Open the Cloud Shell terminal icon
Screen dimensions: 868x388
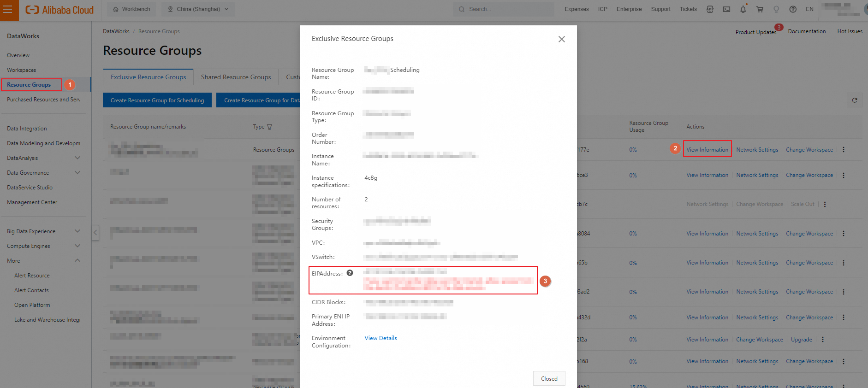[x=726, y=9]
